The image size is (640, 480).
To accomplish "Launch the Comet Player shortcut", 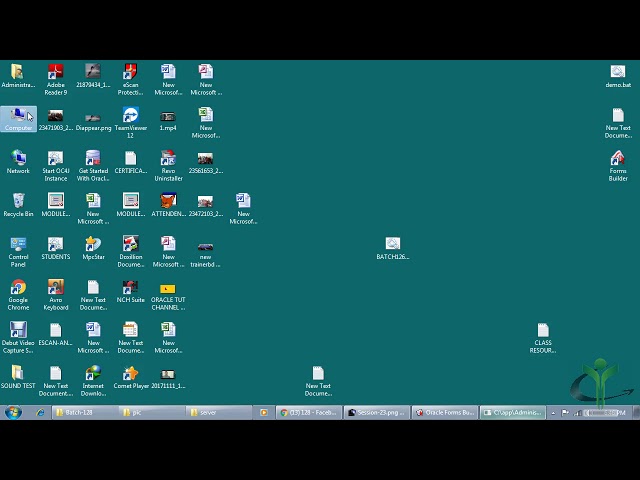I will (x=131, y=377).
